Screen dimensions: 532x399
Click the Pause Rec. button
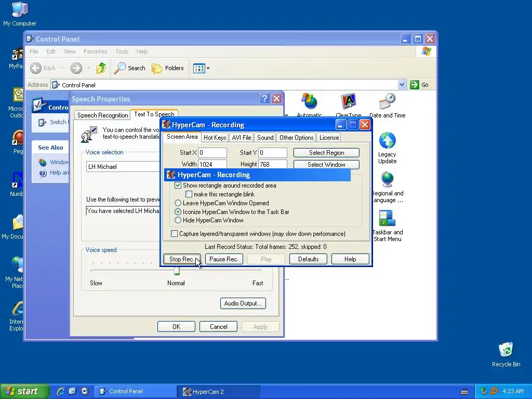(x=224, y=259)
